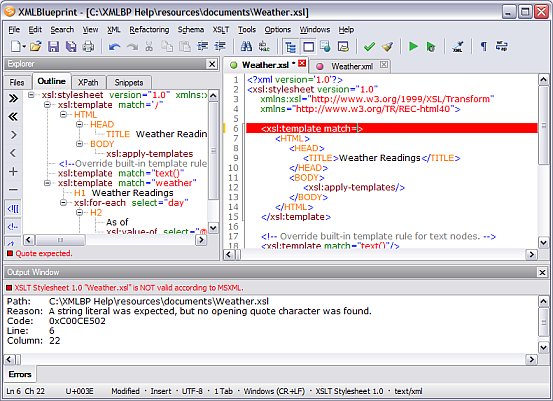Select the Errors tab in Output Window
Image resolution: width=553 pixels, height=401 pixels.
20,374
